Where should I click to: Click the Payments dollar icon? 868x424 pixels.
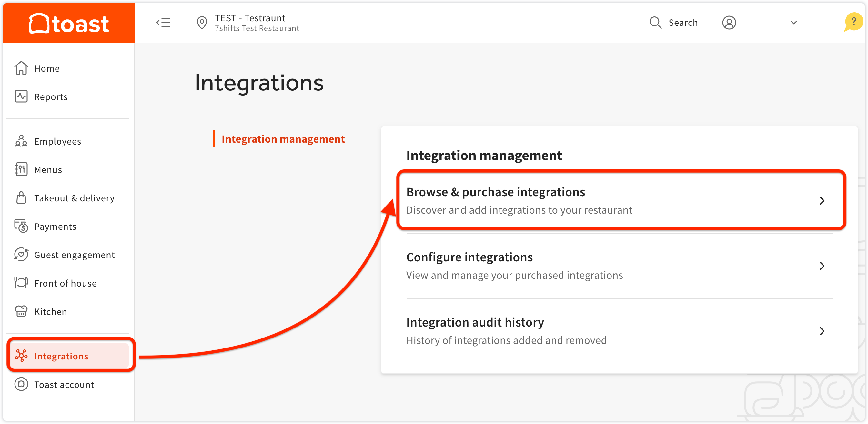click(21, 226)
